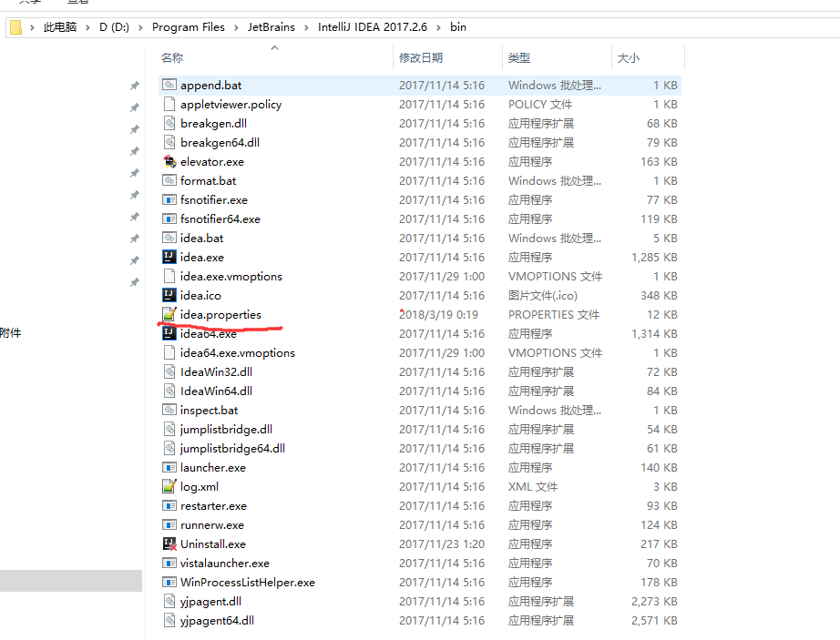The width and height of the screenshot is (840, 640).
Task: Click the 348 KB size cell
Action: [x=659, y=295]
